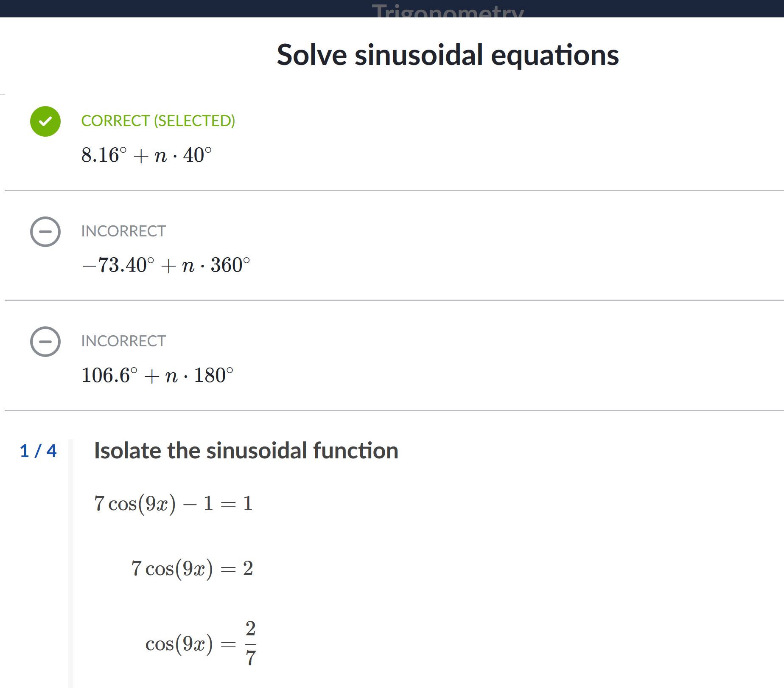
Task: Choose the answer 106.6° + n · 180°
Action: point(157,375)
